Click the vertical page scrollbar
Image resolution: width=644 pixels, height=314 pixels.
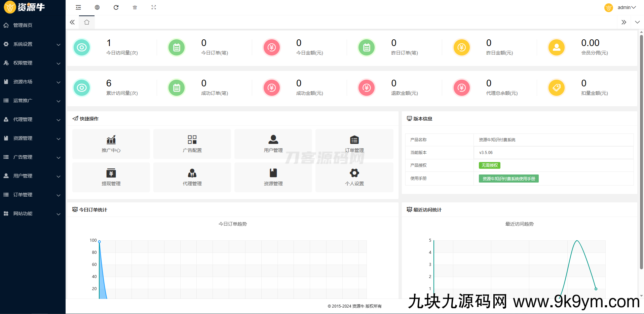641,151
